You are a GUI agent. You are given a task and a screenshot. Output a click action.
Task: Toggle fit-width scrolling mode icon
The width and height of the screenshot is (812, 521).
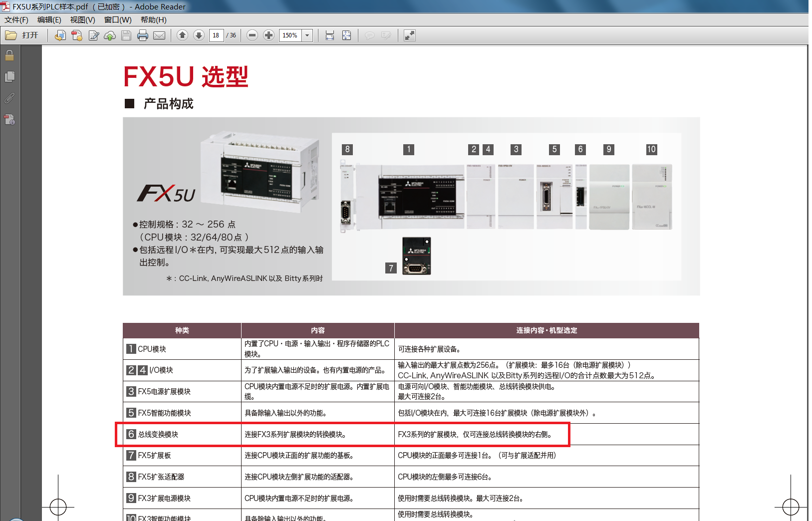(330, 35)
